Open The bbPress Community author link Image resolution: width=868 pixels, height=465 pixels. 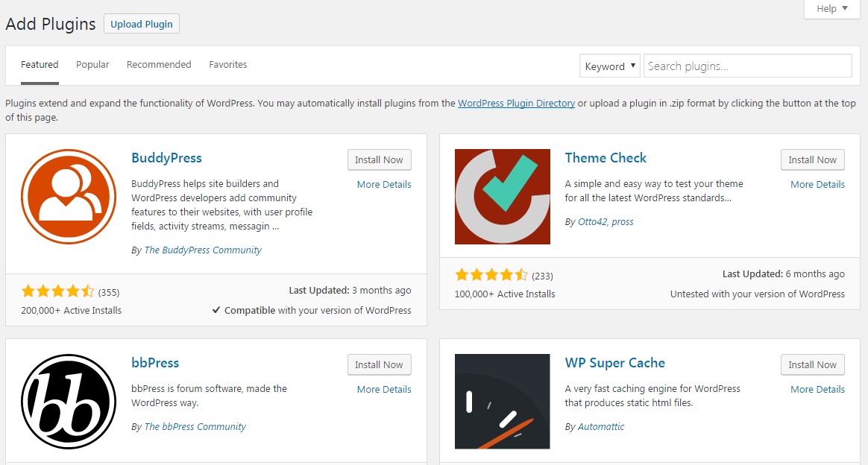195,427
